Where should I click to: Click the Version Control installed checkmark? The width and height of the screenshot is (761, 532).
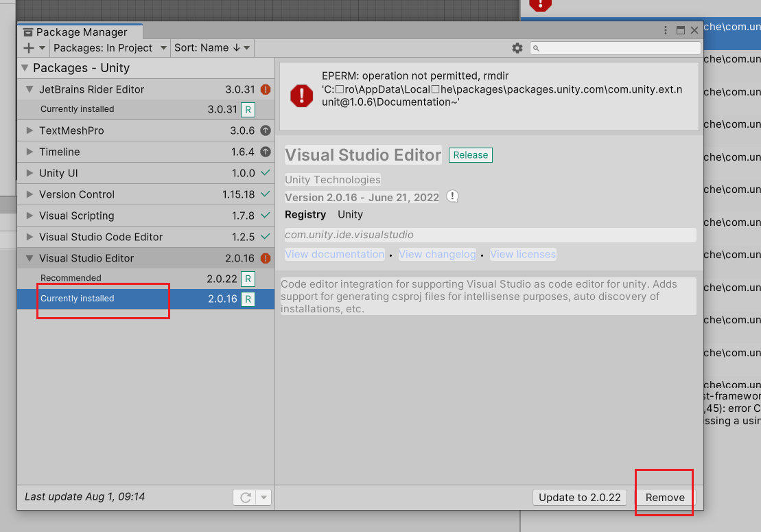[x=266, y=194]
